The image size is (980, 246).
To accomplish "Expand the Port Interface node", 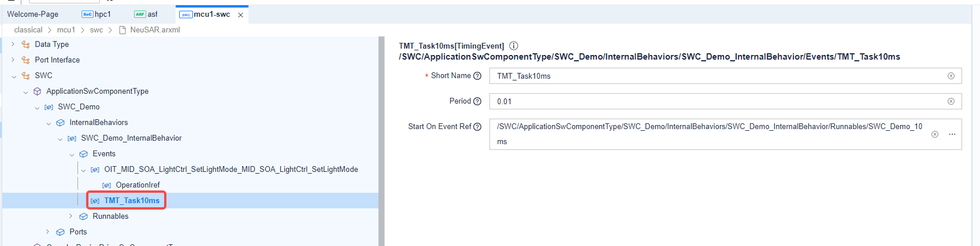I will click(x=13, y=60).
